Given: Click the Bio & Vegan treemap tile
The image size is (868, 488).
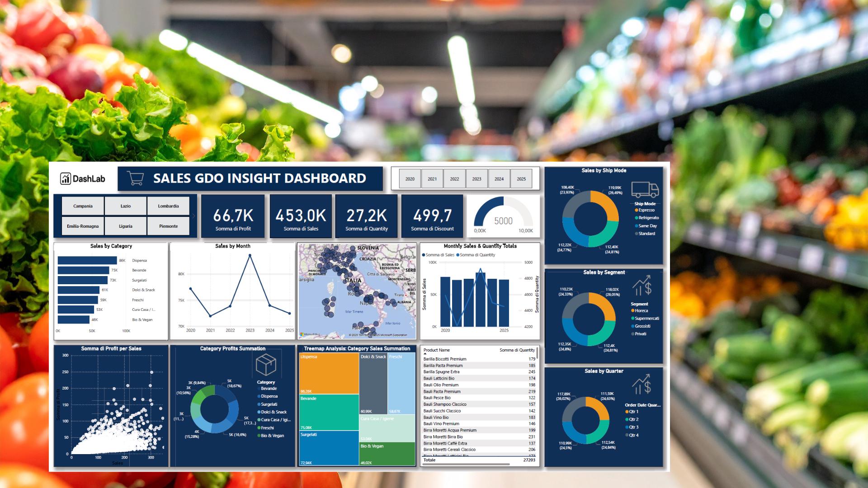Looking at the screenshot, I should [387, 454].
